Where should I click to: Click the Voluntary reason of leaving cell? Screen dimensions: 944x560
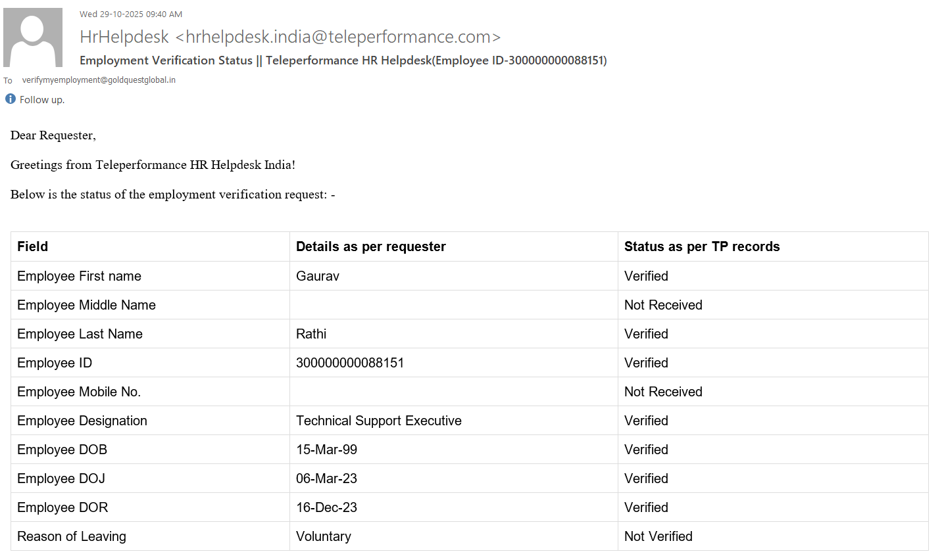point(324,536)
